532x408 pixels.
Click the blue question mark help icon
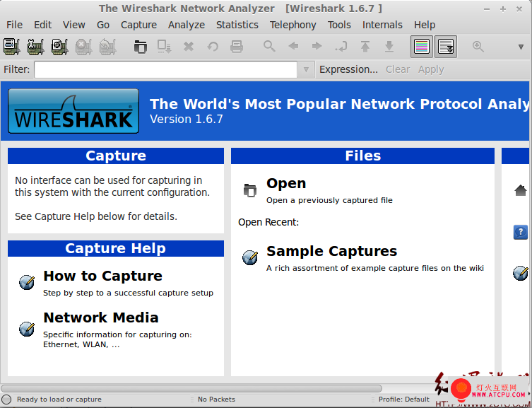521,232
